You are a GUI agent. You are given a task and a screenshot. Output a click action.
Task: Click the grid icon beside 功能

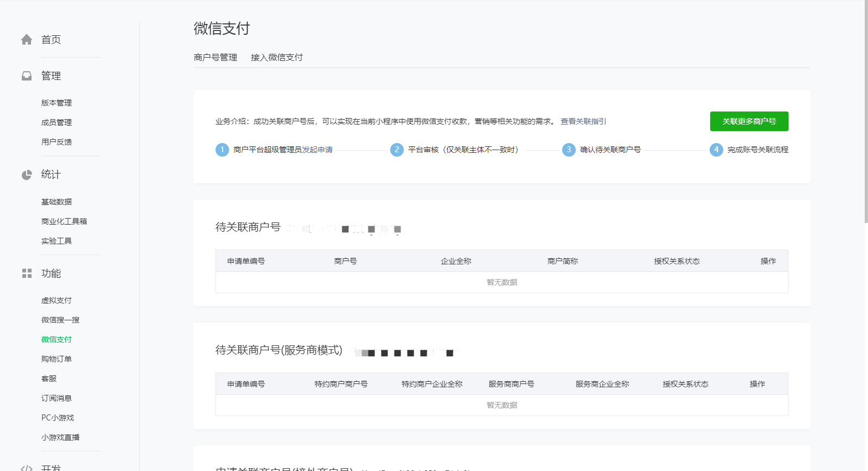pyautogui.click(x=27, y=274)
